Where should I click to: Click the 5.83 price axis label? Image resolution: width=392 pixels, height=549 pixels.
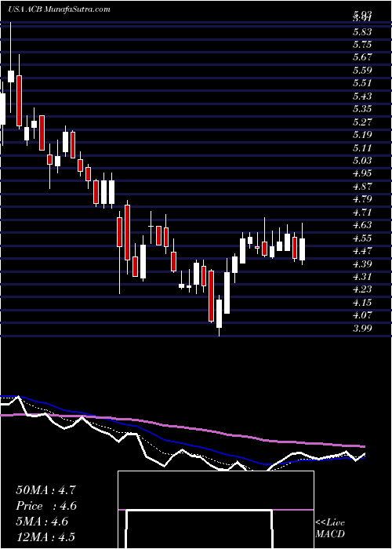click(x=362, y=32)
